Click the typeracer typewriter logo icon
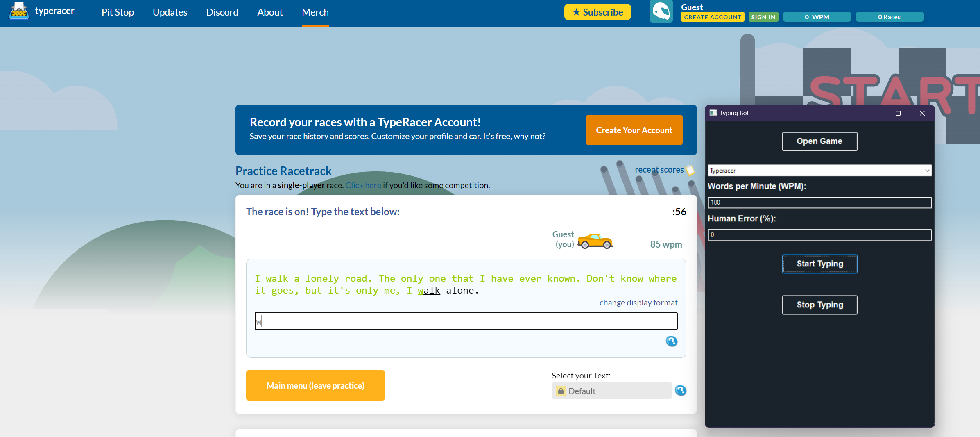 click(x=19, y=11)
